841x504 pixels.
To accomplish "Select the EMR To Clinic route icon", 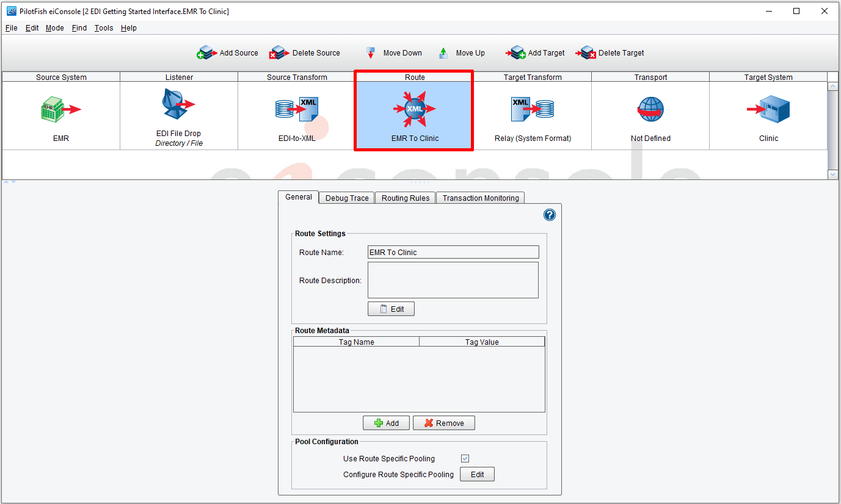I will coord(414,109).
